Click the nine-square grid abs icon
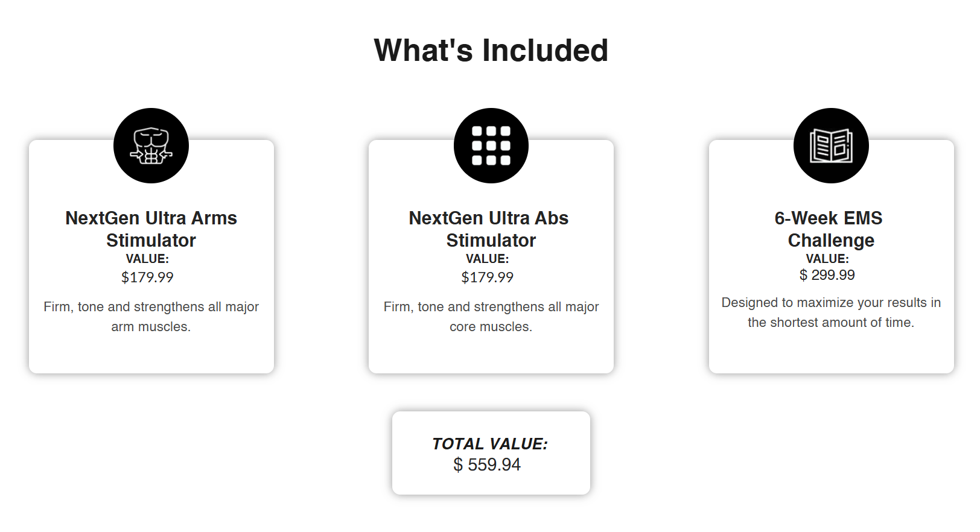 click(x=491, y=146)
